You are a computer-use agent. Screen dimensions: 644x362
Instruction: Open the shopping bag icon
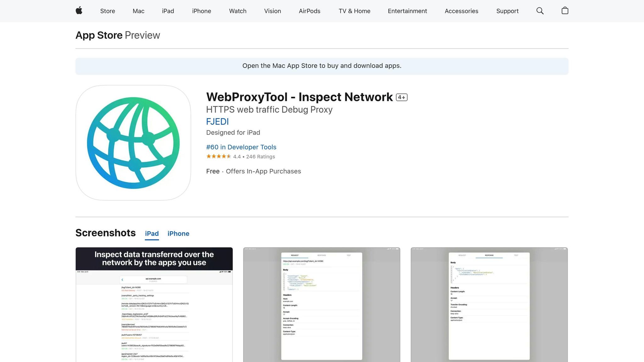565,11
